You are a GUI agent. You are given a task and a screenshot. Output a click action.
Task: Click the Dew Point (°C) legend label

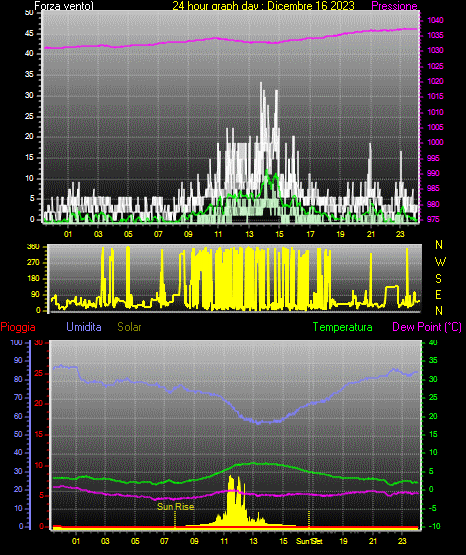(427, 327)
